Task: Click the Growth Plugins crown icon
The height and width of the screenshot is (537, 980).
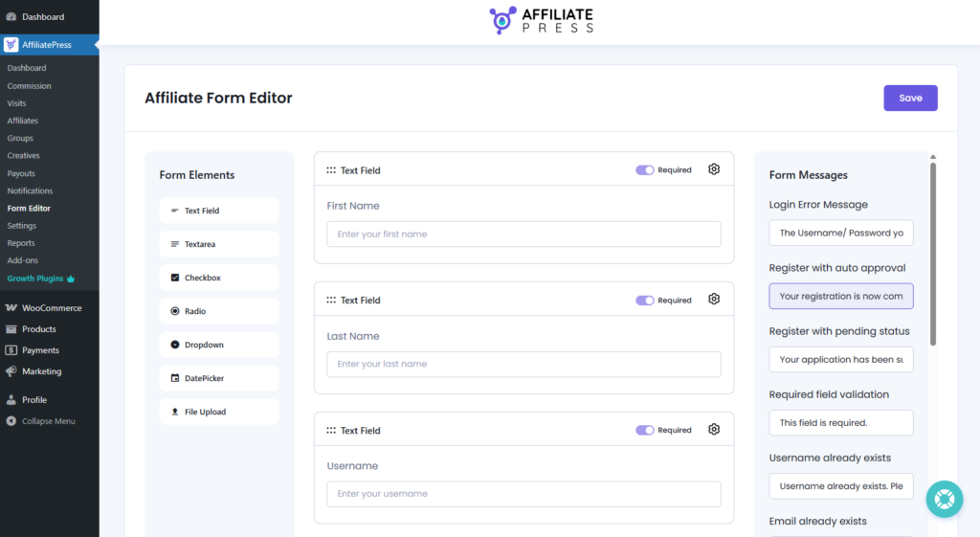Action: pos(71,279)
